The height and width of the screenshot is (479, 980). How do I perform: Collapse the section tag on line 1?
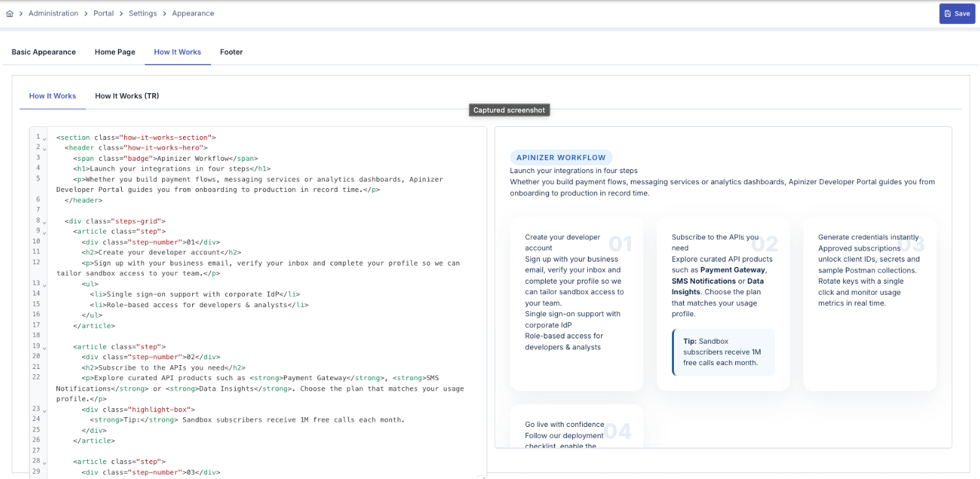pos(44,138)
